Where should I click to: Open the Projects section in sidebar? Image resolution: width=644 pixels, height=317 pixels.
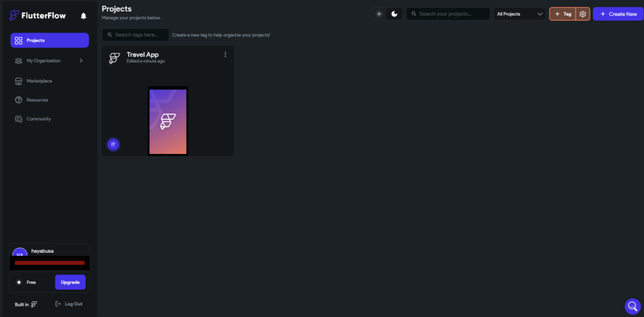pos(50,40)
